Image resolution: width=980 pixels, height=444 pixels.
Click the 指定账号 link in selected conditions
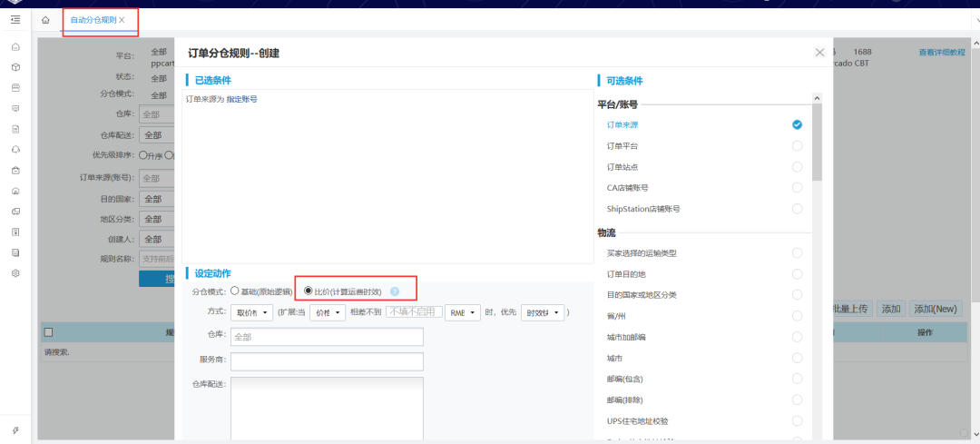(241, 99)
